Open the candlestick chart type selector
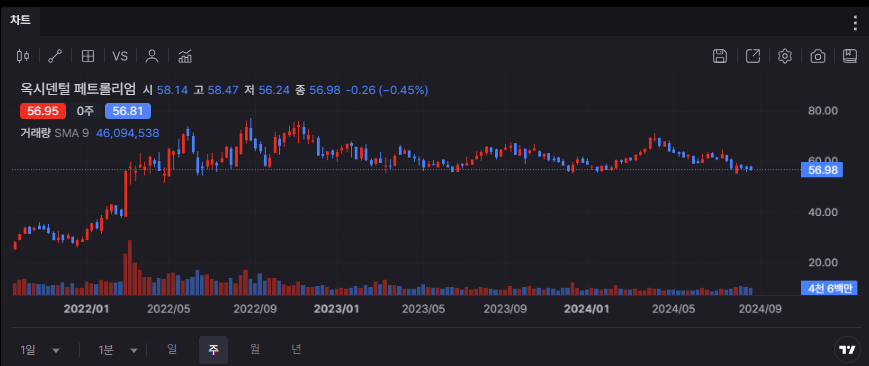This screenshot has width=869, height=366. click(23, 56)
